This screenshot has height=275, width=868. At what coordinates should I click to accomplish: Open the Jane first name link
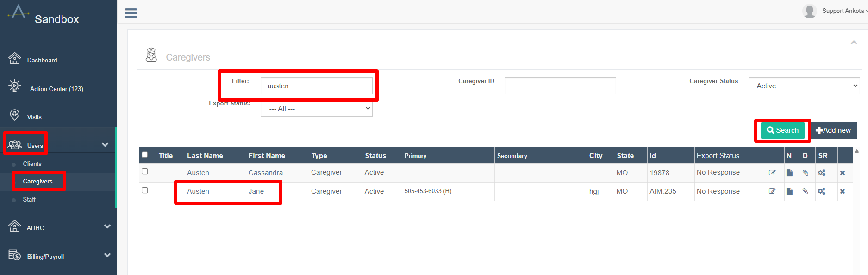coord(256,191)
